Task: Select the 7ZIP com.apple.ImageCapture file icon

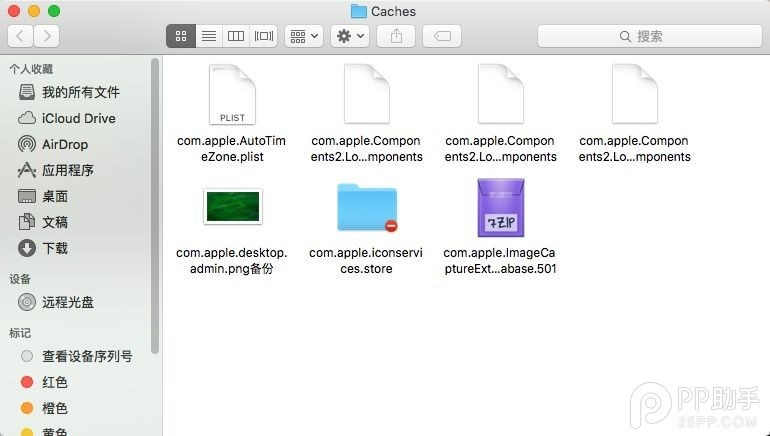Action: pyautogui.click(x=501, y=208)
